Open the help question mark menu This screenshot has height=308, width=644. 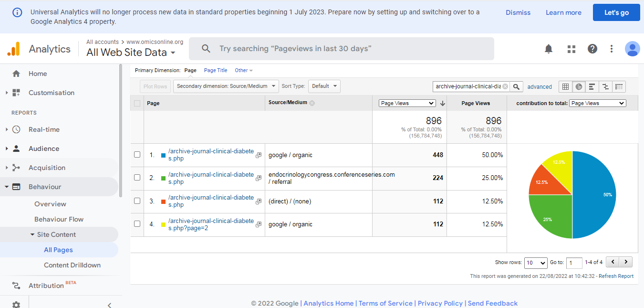click(x=592, y=49)
